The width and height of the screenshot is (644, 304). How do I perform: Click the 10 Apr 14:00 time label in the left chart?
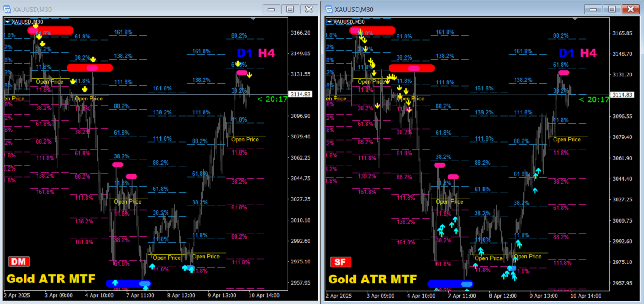point(264,296)
